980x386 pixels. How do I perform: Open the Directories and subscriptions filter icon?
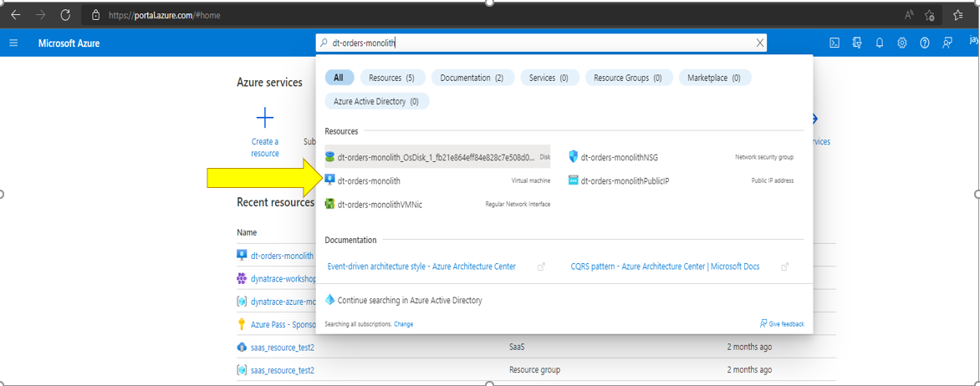point(857,43)
